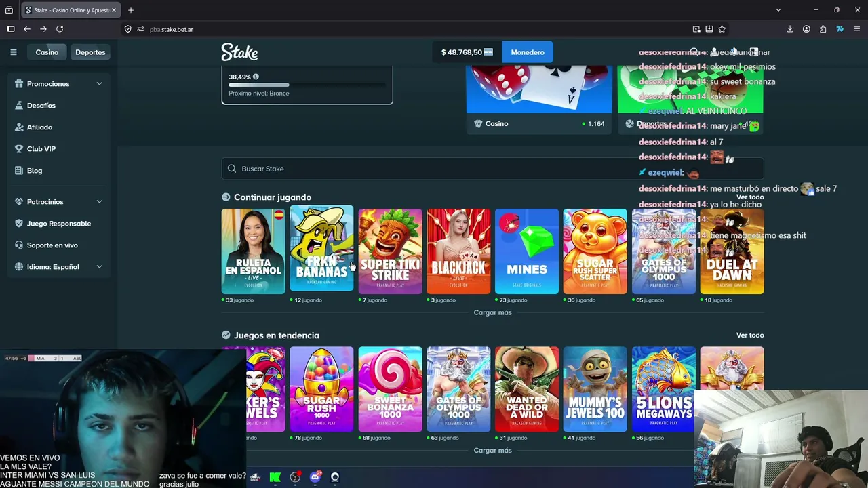Click the Juegos en tendencia heading
This screenshot has height=488, width=868.
point(277,335)
